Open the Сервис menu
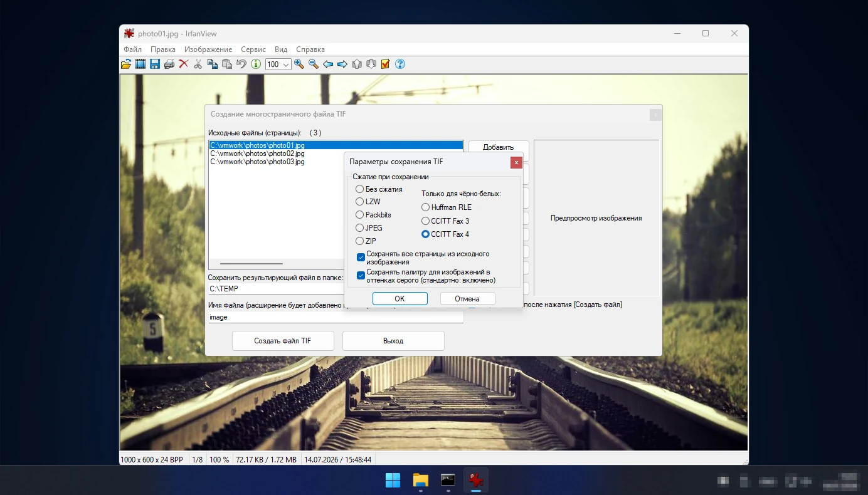868x495 pixels. (x=253, y=49)
